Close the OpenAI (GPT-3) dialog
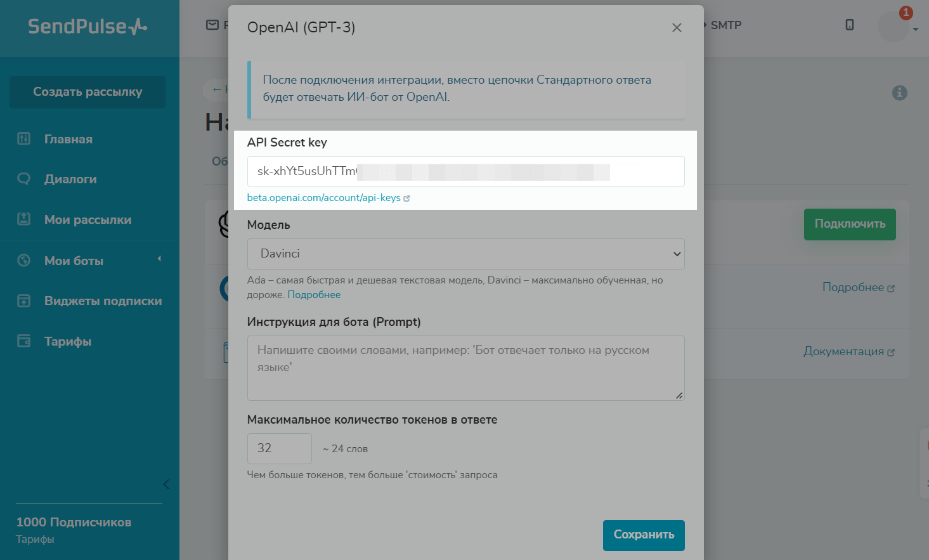Viewport: 929px width, 560px height. pyautogui.click(x=677, y=28)
